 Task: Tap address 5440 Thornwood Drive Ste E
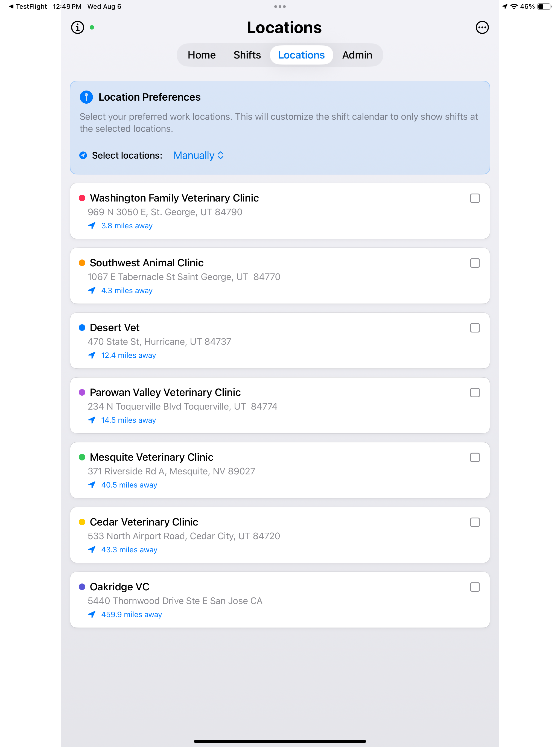[x=175, y=601]
